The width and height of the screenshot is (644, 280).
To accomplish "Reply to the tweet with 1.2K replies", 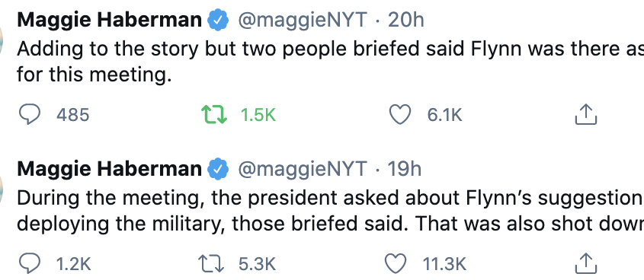I will (x=30, y=263).
